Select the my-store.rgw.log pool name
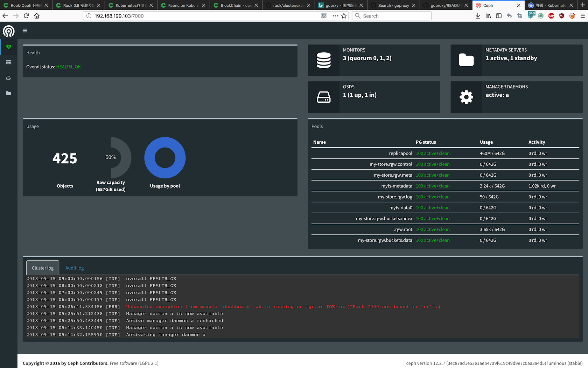This screenshot has height=368, width=588. click(395, 197)
